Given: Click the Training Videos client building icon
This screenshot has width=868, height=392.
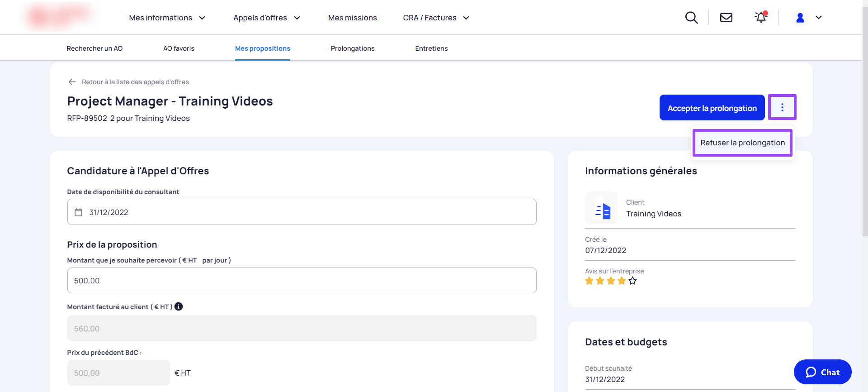Looking at the screenshot, I should (601, 208).
